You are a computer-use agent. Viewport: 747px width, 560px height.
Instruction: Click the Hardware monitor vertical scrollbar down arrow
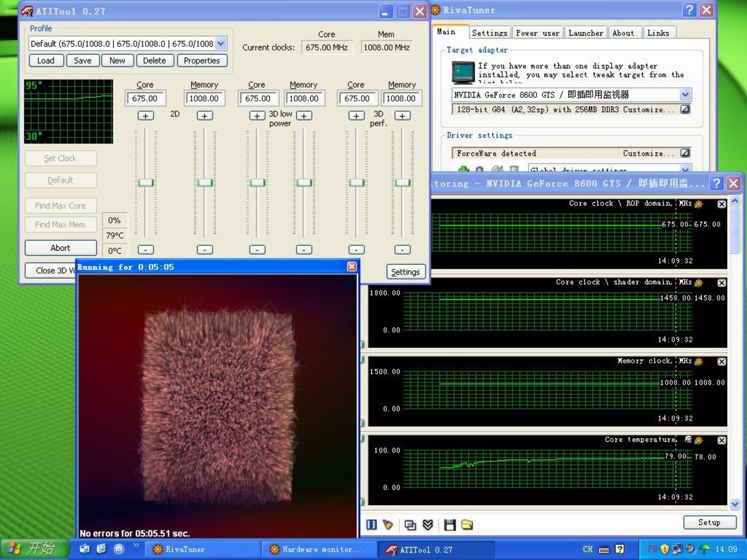[x=735, y=505]
